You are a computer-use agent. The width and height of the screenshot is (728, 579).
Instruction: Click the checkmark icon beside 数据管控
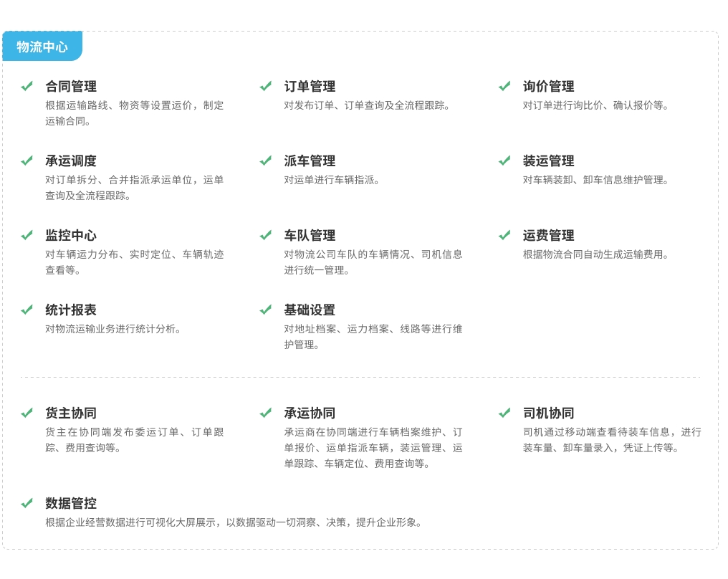(27, 503)
